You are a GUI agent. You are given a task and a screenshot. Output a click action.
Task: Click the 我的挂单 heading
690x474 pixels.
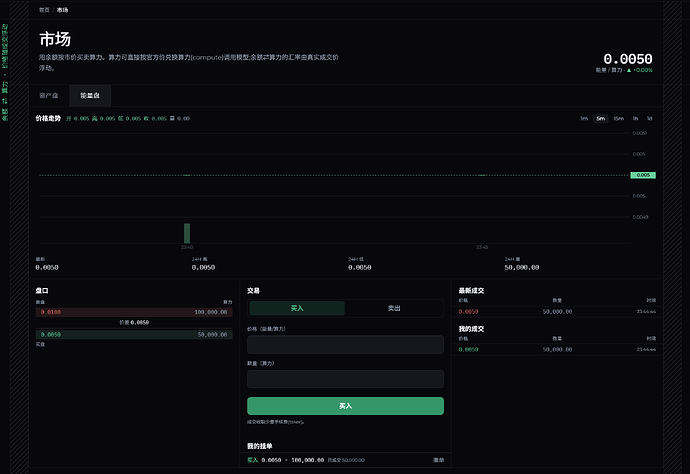260,446
